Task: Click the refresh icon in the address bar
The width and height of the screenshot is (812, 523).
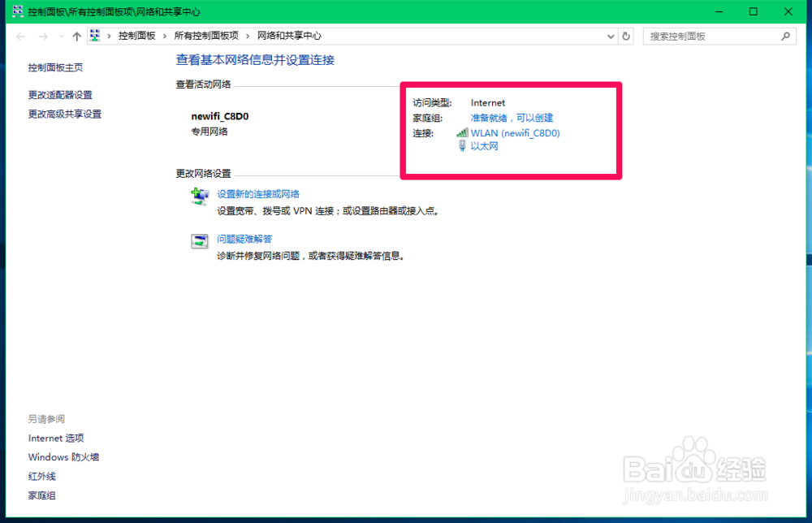Action: tap(624, 36)
